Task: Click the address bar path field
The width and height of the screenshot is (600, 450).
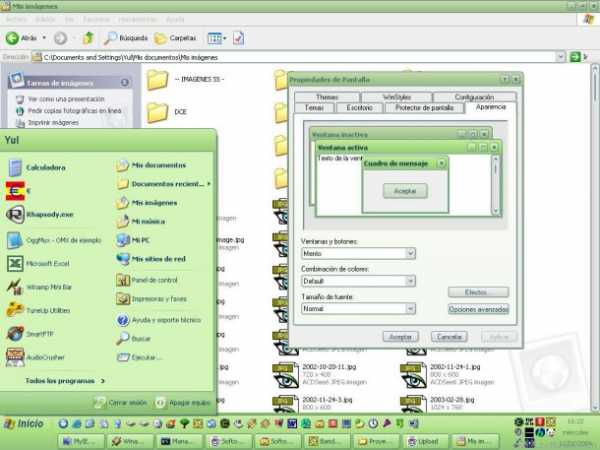Action: [x=298, y=57]
